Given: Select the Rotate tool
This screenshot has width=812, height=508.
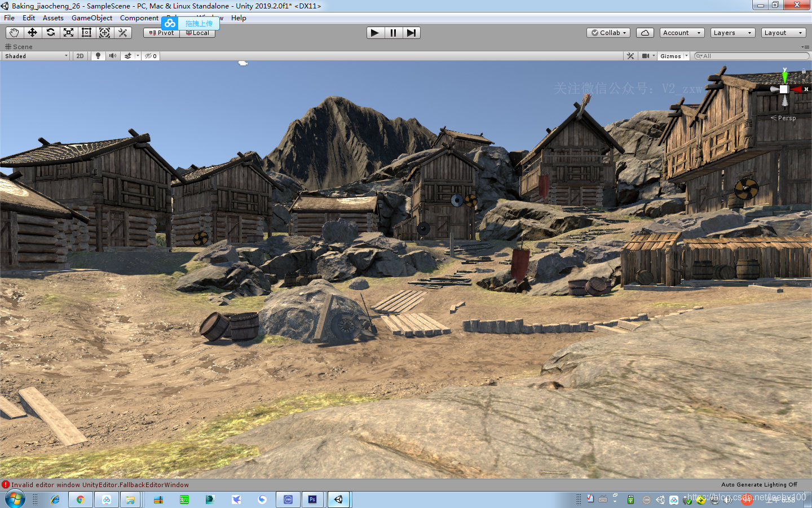Looking at the screenshot, I should pyautogui.click(x=50, y=33).
